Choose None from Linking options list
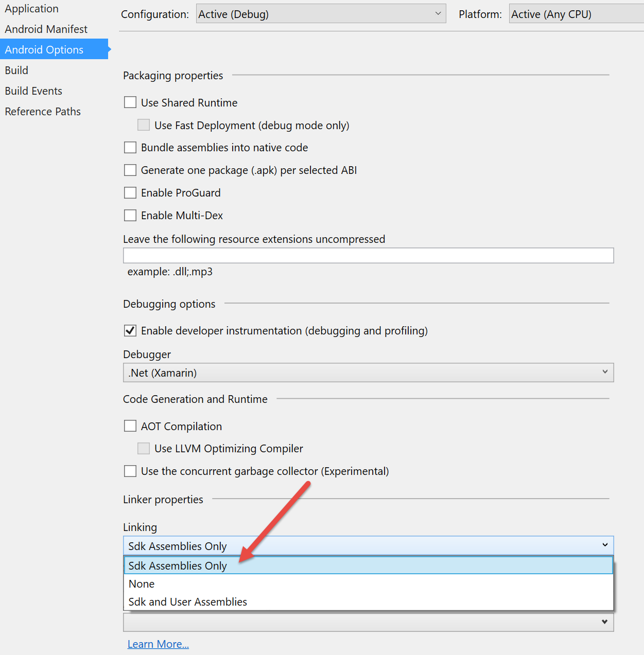This screenshot has height=655, width=644. click(x=142, y=584)
